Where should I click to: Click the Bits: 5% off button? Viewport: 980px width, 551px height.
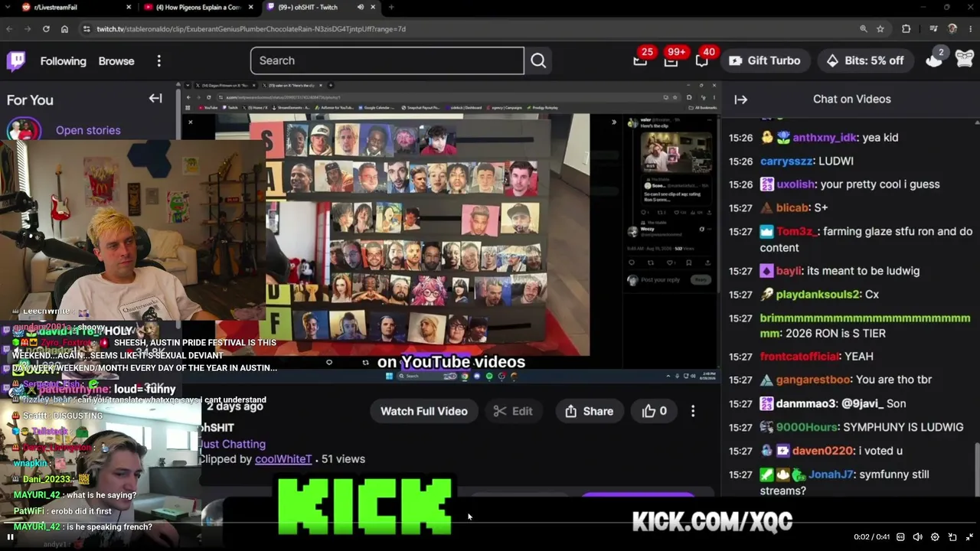coord(865,60)
